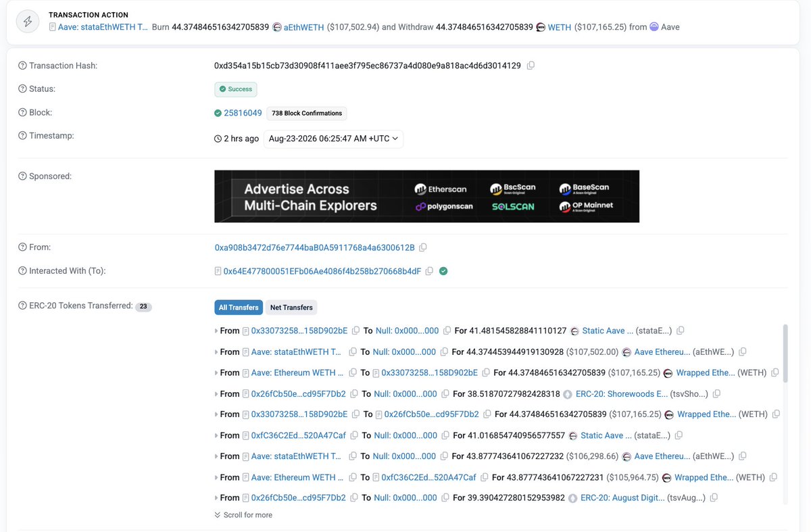
Task: Copy sender address in the 38.5187 Shorewoods row
Action: [354, 393]
